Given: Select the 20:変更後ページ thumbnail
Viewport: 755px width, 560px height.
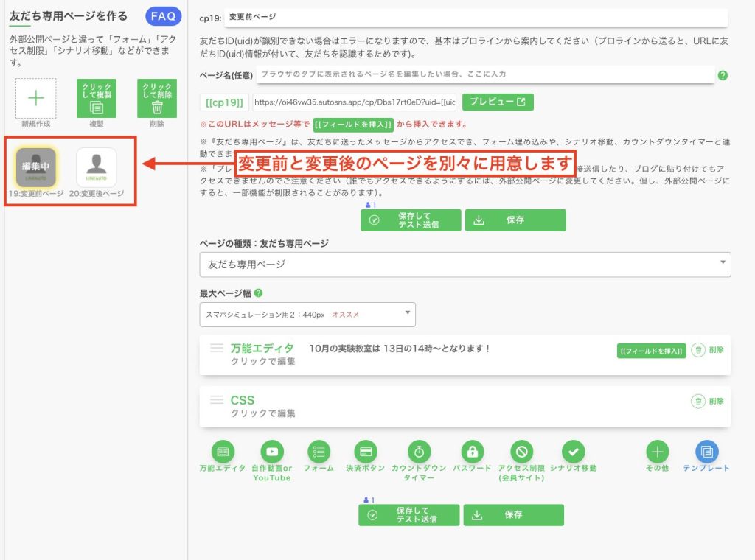Looking at the screenshot, I should pos(97,168).
